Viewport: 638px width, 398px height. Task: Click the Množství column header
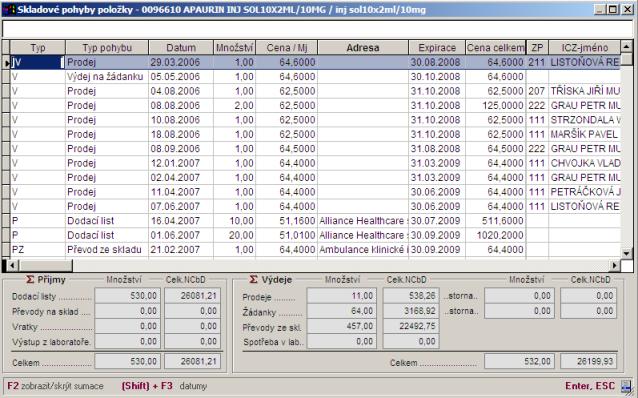click(x=235, y=48)
